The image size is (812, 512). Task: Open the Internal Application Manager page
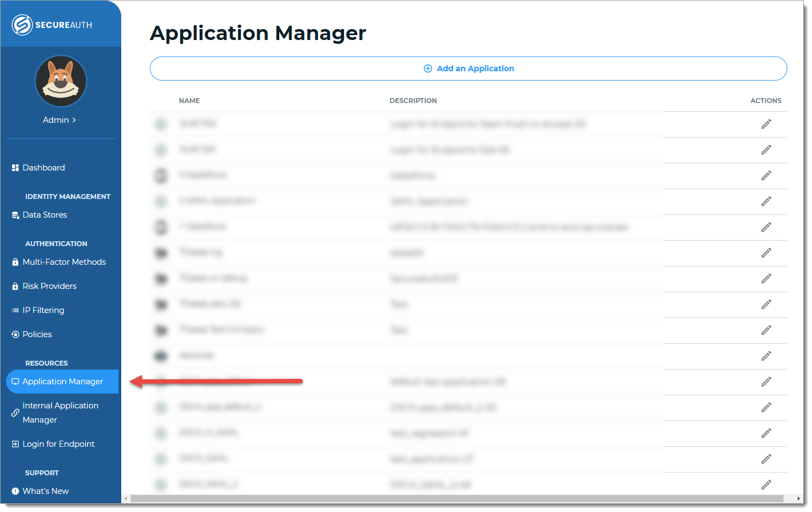click(x=60, y=412)
